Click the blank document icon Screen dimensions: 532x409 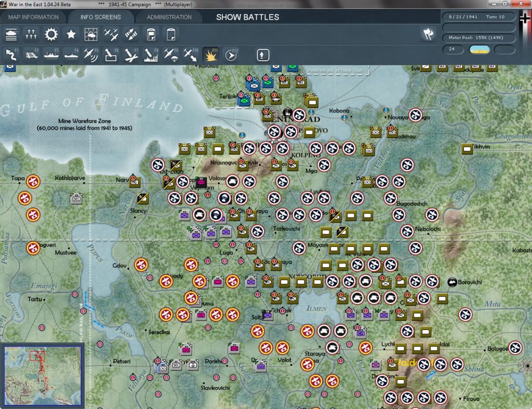coord(171,35)
